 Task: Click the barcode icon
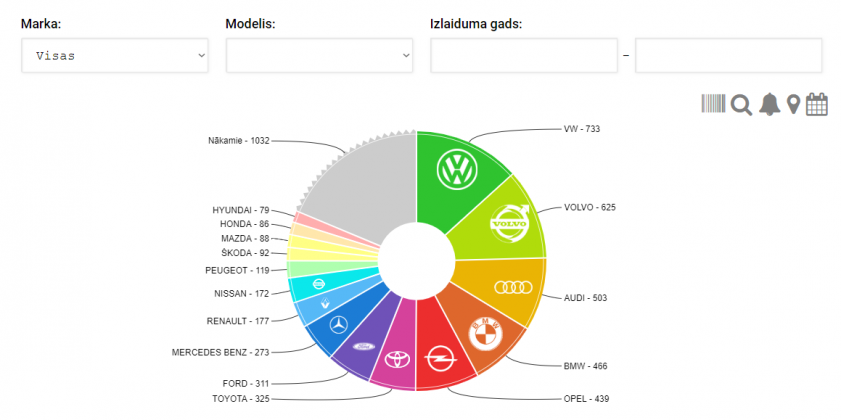(x=713, y=104)
